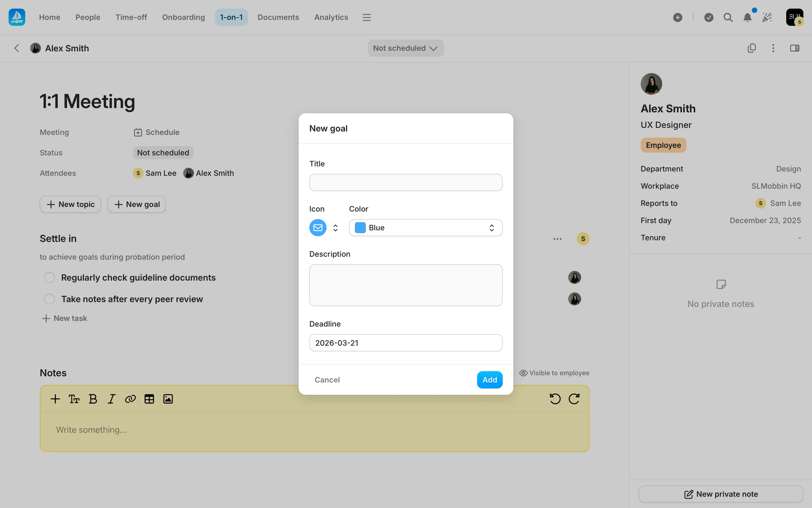This screenshot has width=812, height=508.
Task: Go to the Analytics tab
Action: pyautogui.click(x=331, y=17)
